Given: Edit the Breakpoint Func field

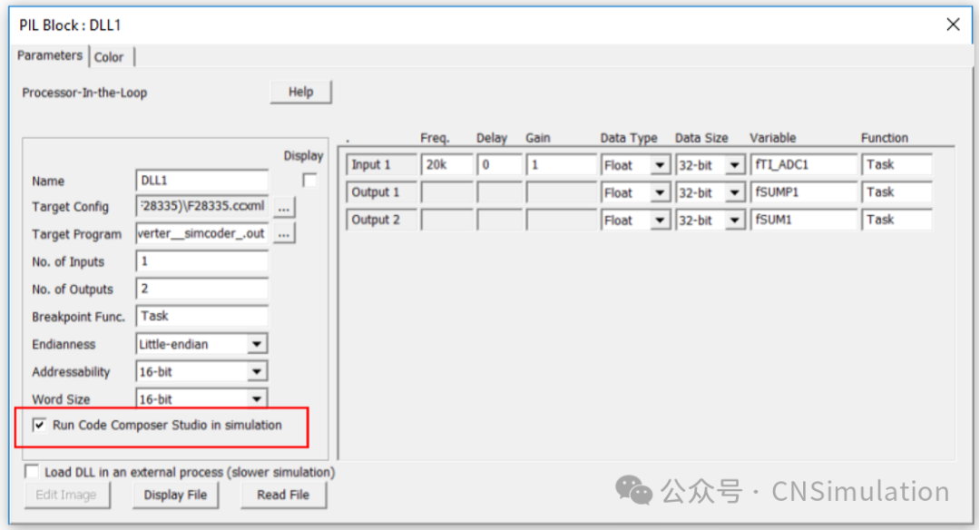Looking at the screenshot, I should (x=201, y=316).
